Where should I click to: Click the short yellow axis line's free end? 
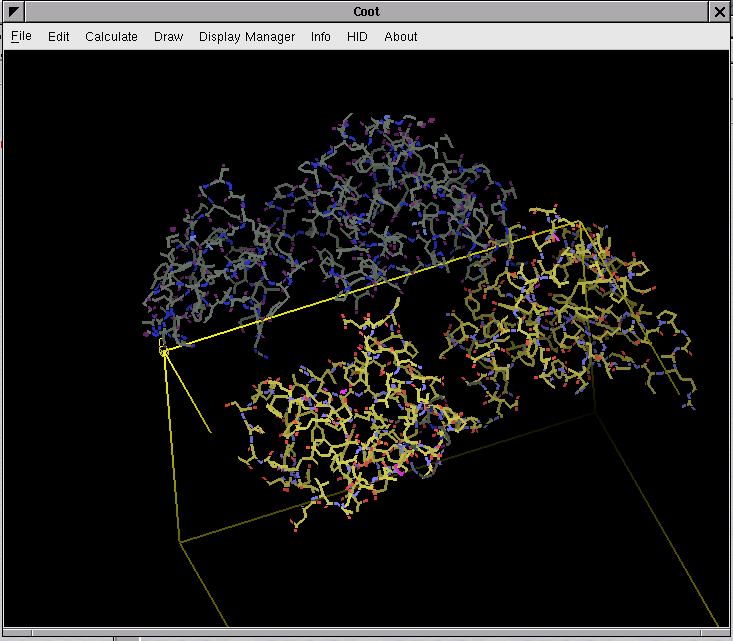tap(211, 433)
